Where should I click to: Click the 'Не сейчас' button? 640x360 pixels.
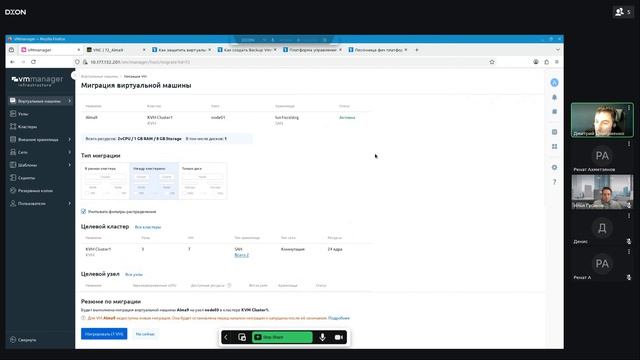(x=145, y=334)
